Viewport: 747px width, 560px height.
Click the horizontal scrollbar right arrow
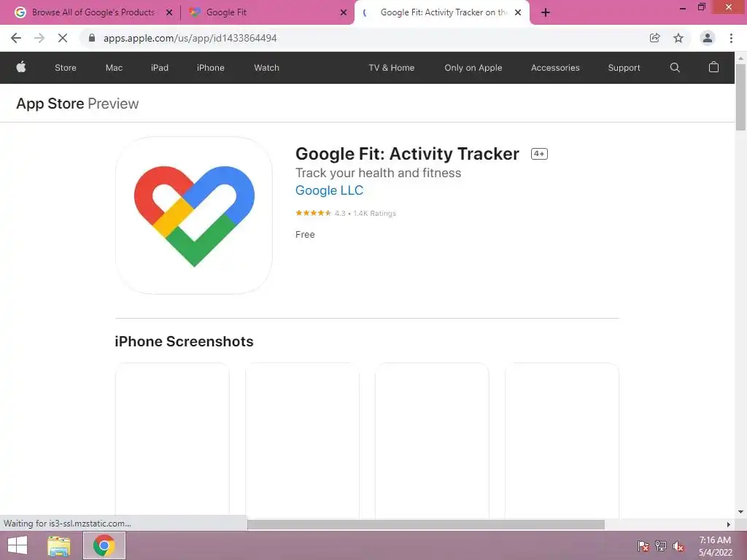[x=729, y=524]
